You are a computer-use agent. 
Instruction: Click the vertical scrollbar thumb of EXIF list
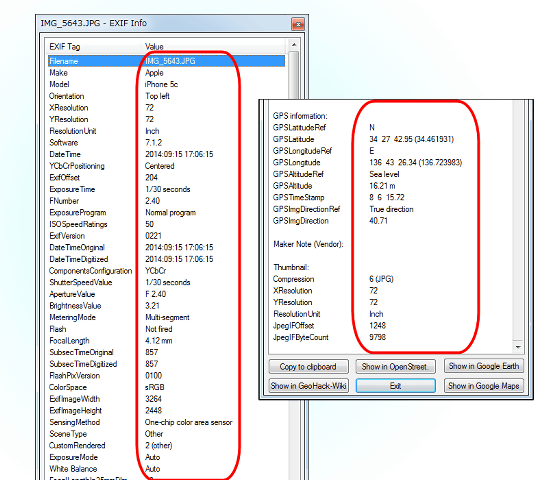click(x=294, y=75)
